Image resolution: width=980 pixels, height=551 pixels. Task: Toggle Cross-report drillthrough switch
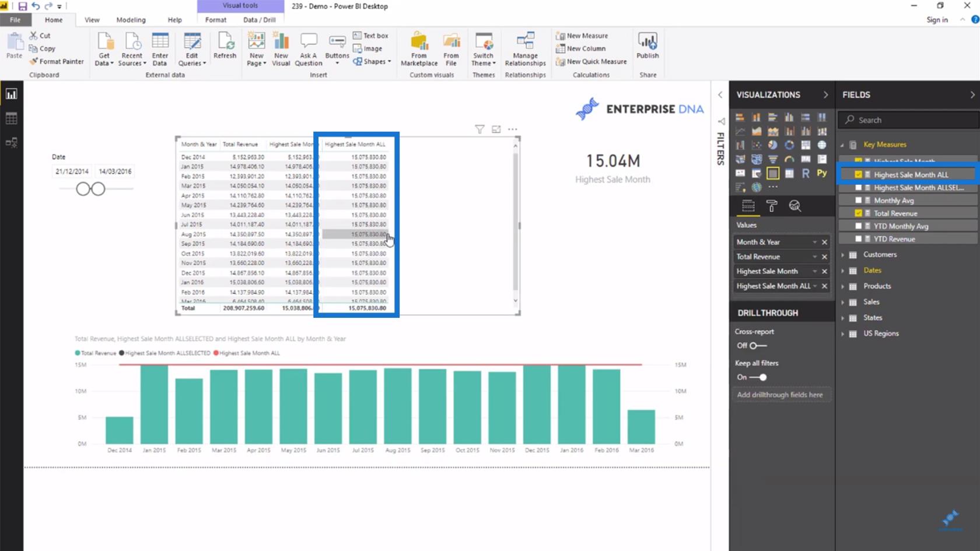pos(758,346)
